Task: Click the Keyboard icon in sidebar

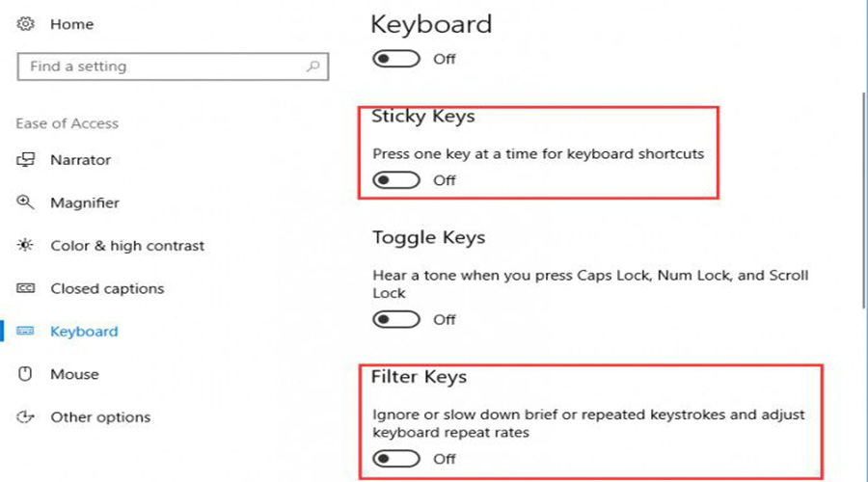Action: (x=26, y=332)
